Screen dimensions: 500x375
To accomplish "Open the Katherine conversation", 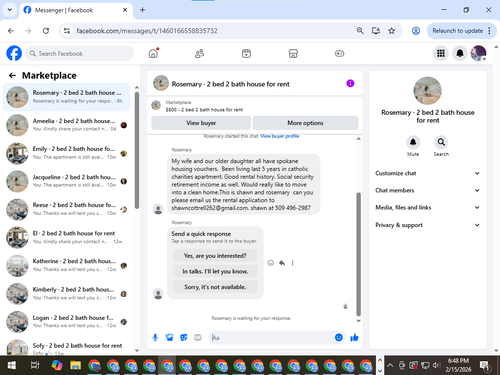I will pyautogui.click(x=67, y=265).
